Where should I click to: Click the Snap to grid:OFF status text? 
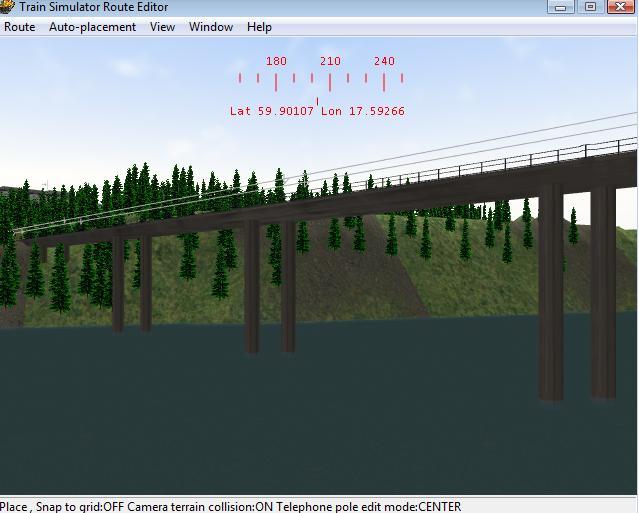click(80, 507)
